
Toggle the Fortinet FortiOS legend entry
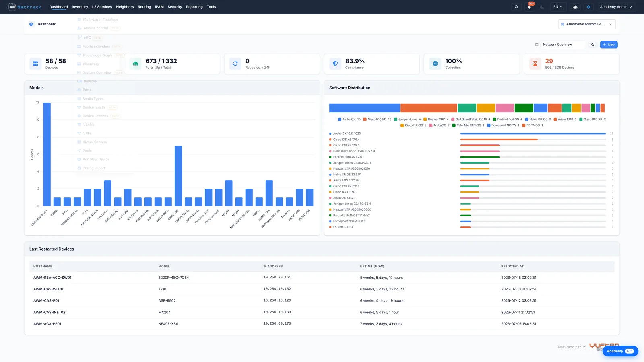[508, 119]
